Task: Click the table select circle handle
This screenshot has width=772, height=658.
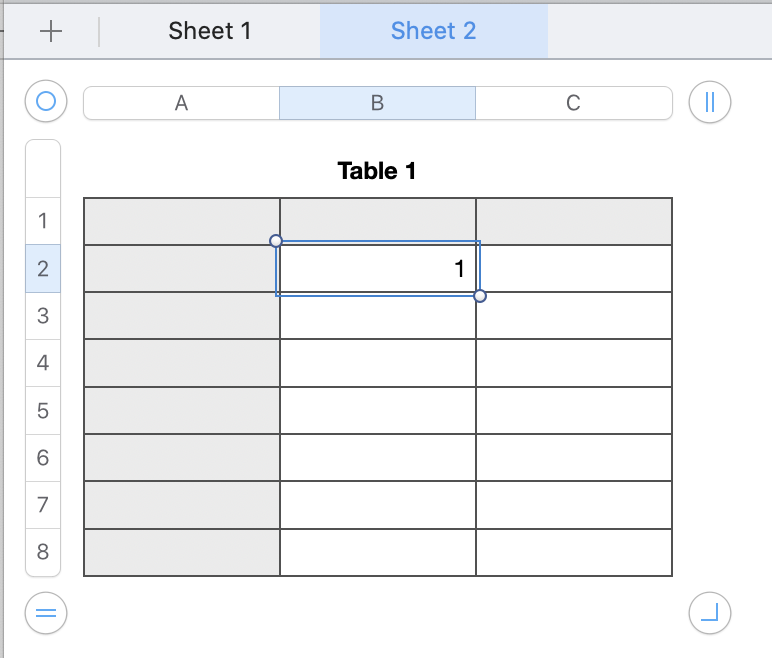Action: point(45,102)
